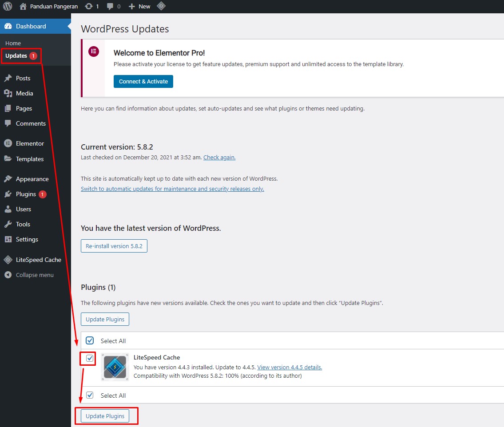This screenshot has width=504, height=427.
Task: Toggle the top Select All checkbox
Action: pyautogui.click(x=90, y=340)
